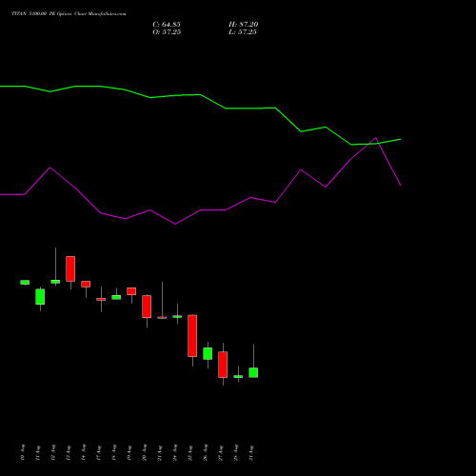Click the 19 Aug date label
This screenshot has width=476, height=476.
[129, 452]
